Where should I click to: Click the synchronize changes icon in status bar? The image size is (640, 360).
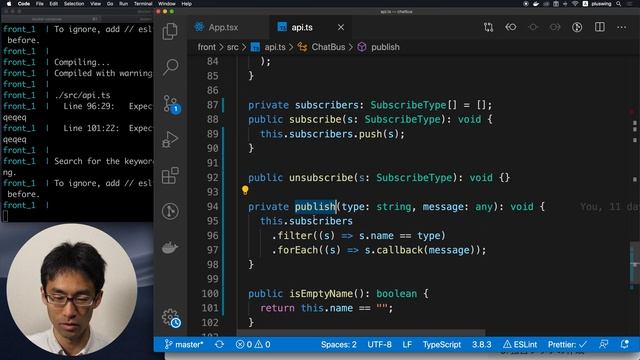(219, 344)
